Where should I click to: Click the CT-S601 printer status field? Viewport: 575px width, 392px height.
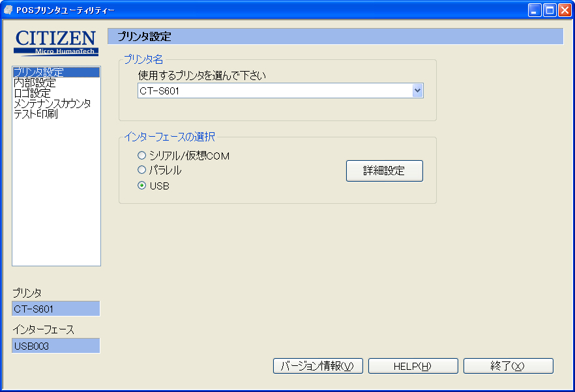pos(56,309)
